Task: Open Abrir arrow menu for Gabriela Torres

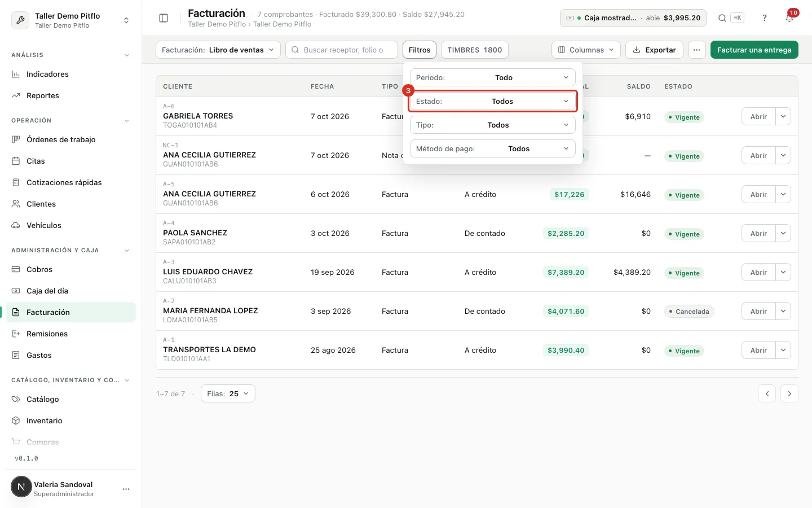Action: (783, 116)
